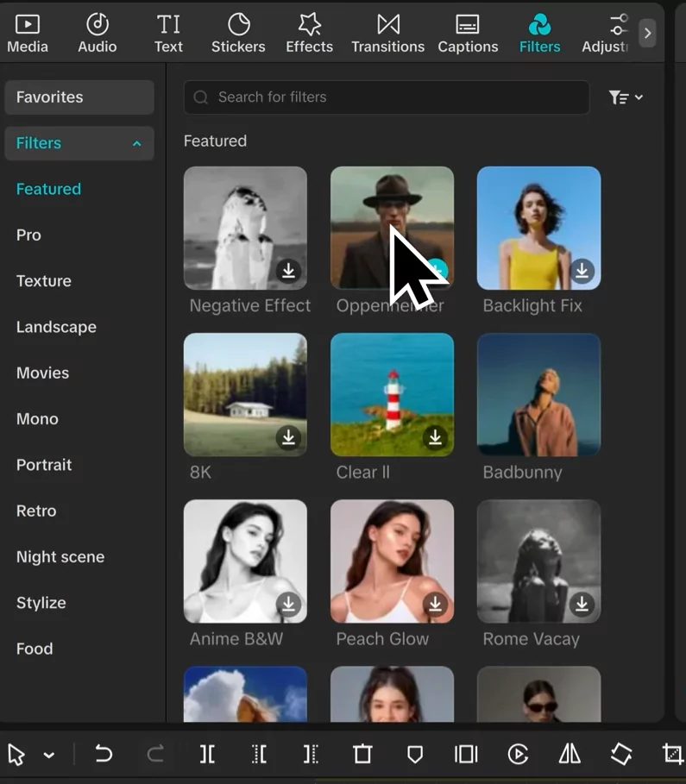686x784 pixels.
Task: Download the Negative Effect filter
Action: 288,271
